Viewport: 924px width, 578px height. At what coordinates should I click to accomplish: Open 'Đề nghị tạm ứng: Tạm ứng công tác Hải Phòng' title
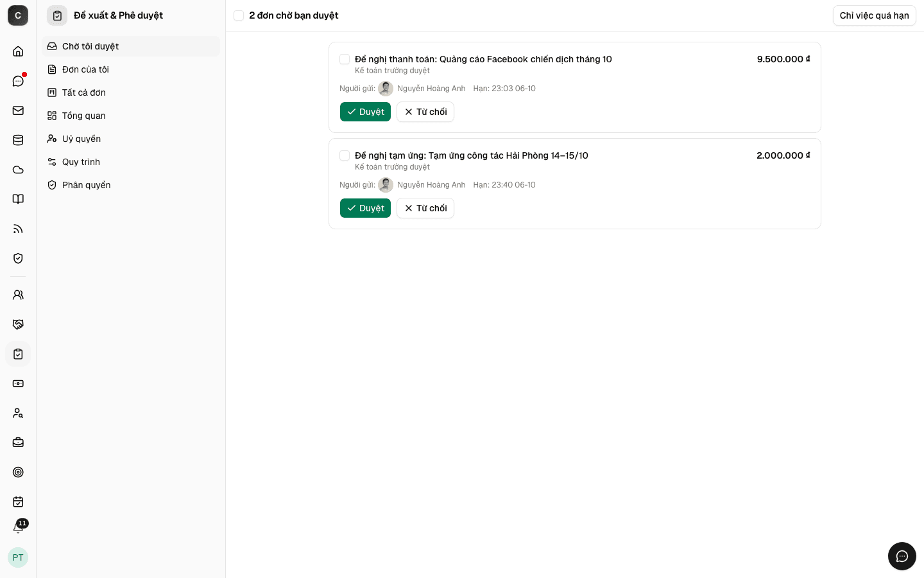(472, 155)
